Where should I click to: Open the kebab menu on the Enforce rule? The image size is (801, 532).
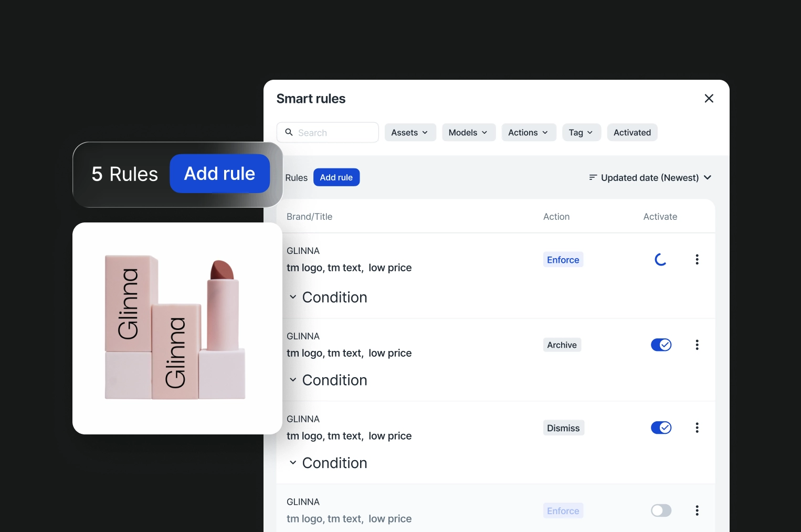pos(697,259)
